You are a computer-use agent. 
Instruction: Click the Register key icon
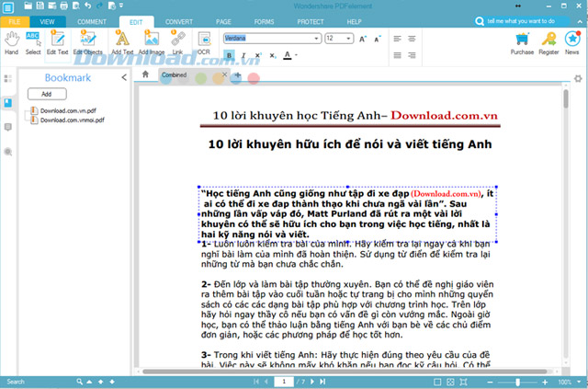(x=548, y=43)
